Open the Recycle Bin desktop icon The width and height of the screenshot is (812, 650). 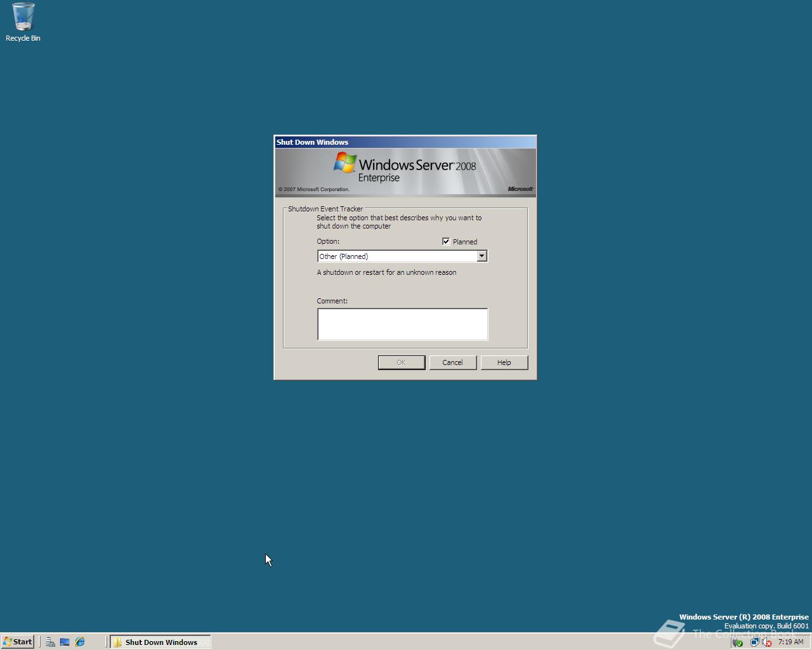(23, 22)
